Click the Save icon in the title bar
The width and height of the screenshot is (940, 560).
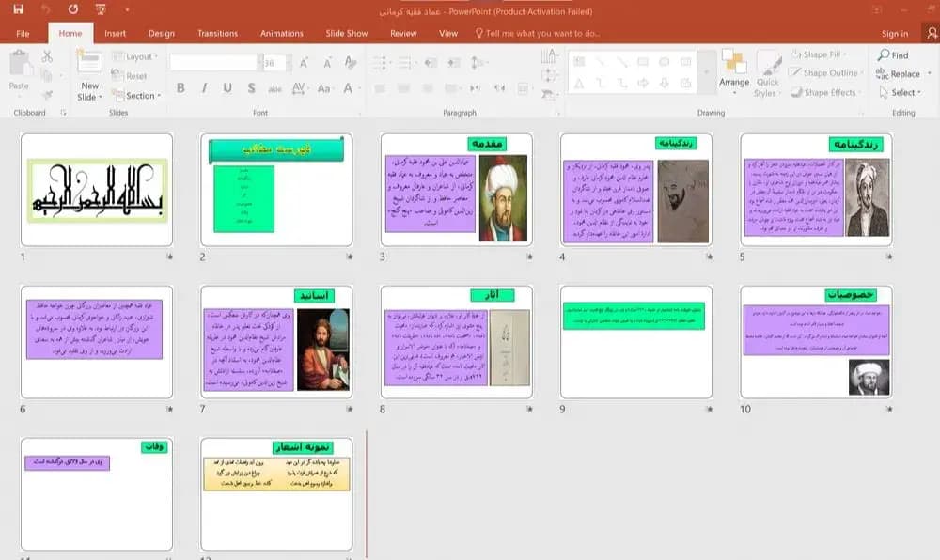coord(18,9)
